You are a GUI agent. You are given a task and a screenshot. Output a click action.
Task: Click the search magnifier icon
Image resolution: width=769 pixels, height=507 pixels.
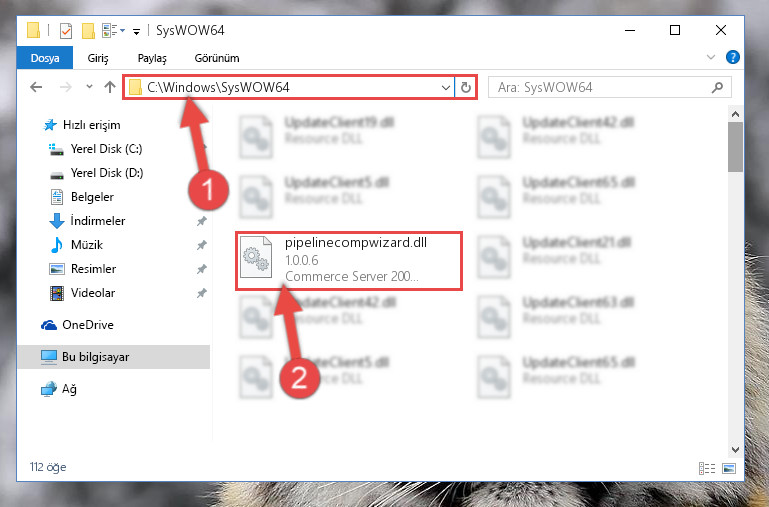718,87
